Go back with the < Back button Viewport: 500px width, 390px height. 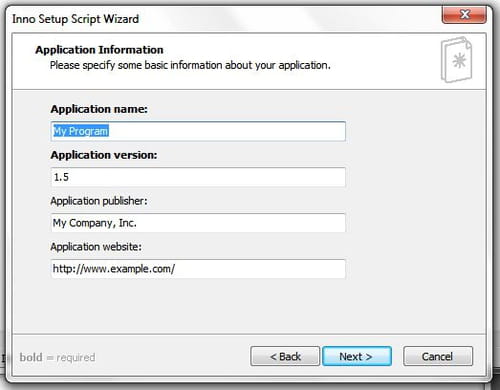285,356
